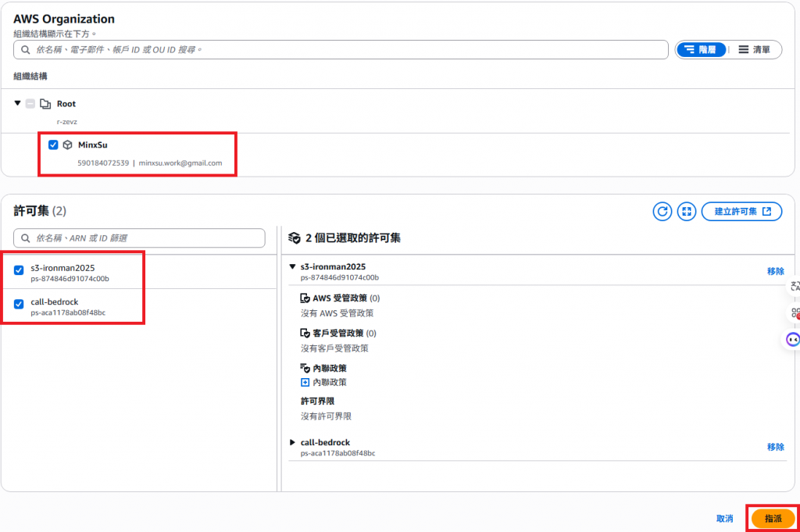Click the AWS managed policy icon
800x532 pixels.
[x=305, y=298]
